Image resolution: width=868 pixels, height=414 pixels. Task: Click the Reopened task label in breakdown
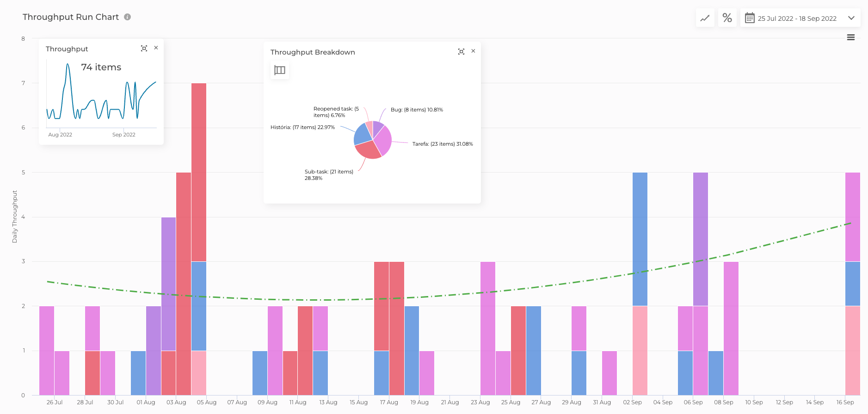(x=336, y=112)
